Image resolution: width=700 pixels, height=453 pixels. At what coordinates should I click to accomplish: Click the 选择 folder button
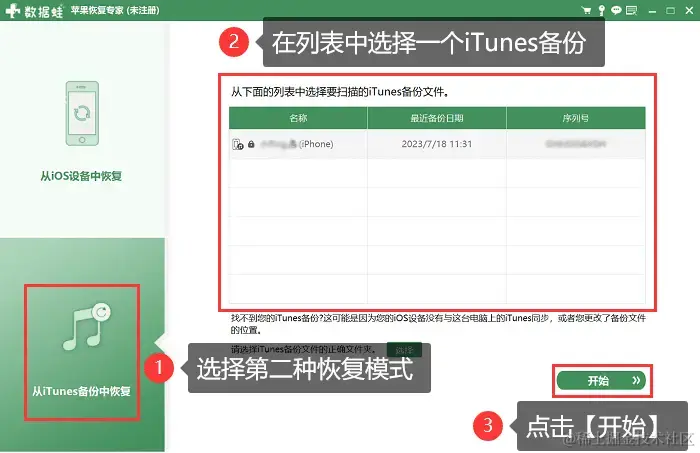(404, 350)
